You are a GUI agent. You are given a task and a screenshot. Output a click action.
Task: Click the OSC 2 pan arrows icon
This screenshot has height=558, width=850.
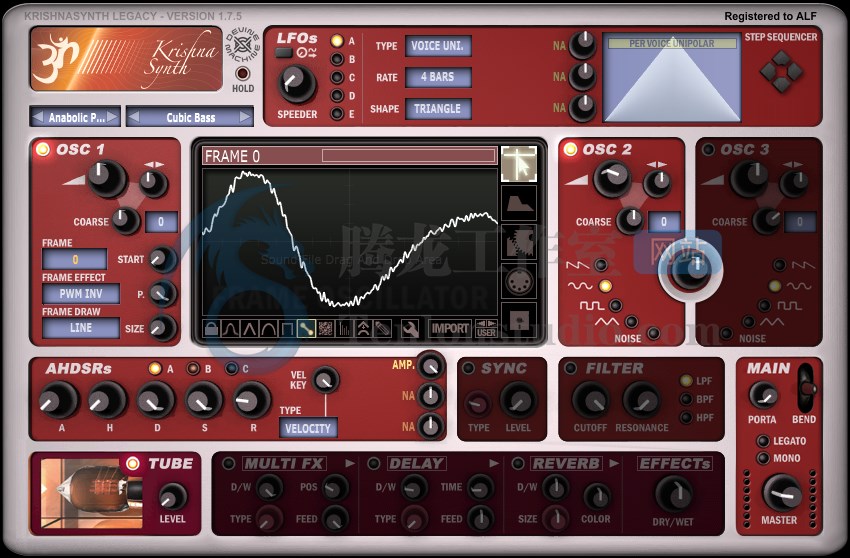pos(657,164)
